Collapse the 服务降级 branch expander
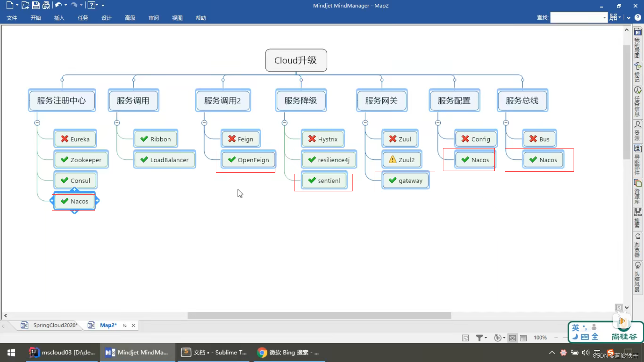Screen dimensions: 644x362 coord(284,122)
